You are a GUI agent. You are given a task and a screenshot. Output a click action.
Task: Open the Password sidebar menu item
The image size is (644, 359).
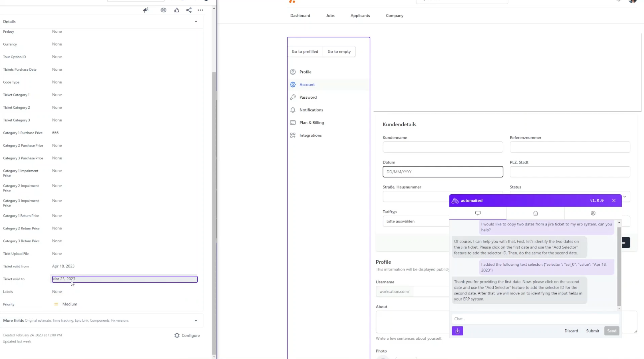(328, 97)
